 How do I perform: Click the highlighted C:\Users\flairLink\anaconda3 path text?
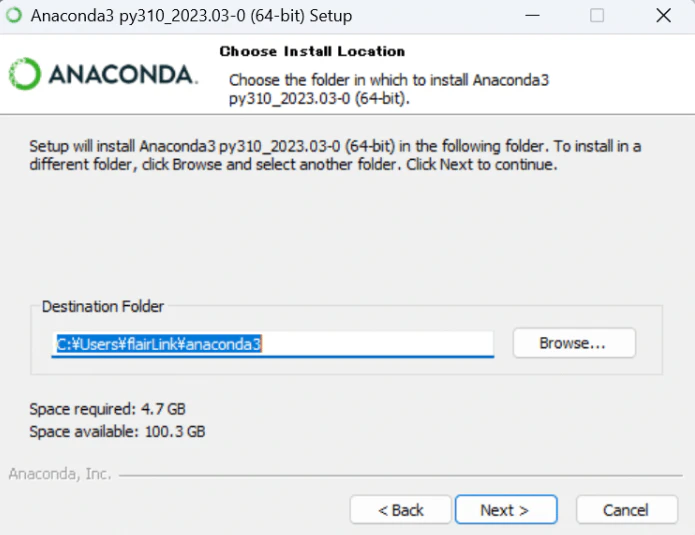tap(159, 344)
